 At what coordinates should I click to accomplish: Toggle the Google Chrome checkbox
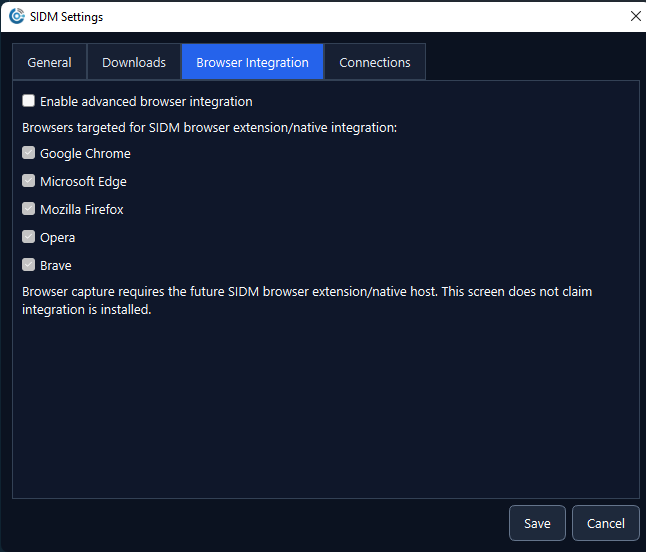point(28,153)
